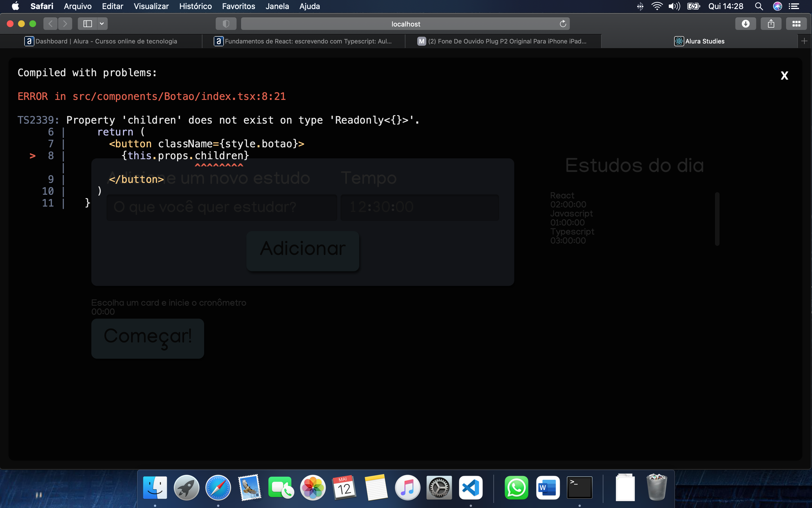
Task: Open Microsoft Word from the Dock
Action: pyautogui.click(x=548, y=487)
